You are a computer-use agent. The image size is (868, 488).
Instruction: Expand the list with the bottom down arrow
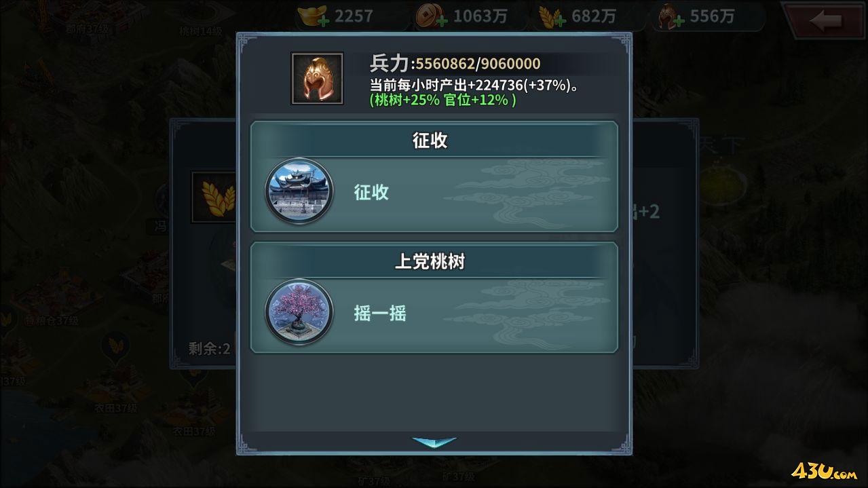point(434,442)
